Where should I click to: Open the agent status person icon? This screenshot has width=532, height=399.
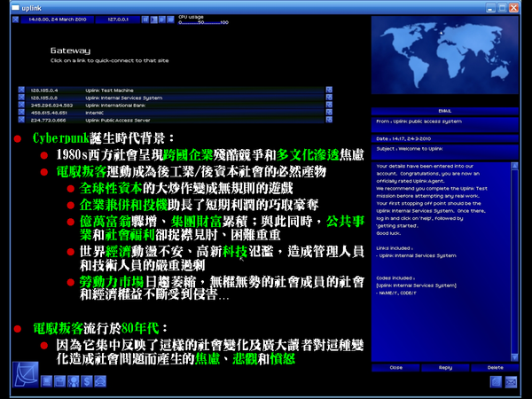click(x=74, y=381)
